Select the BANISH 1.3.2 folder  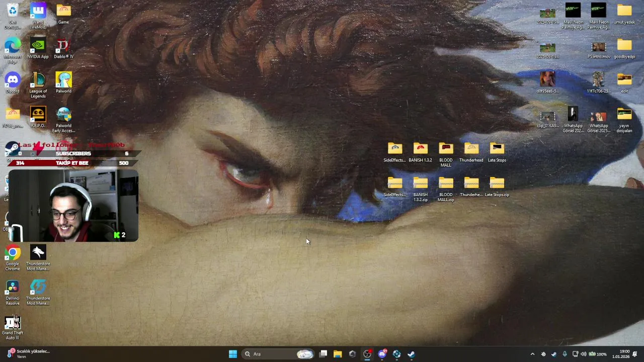click(421, 152)
